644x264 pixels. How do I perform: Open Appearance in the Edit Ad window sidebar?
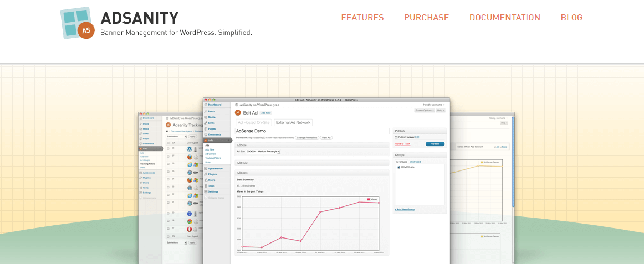tap(215, 168)
